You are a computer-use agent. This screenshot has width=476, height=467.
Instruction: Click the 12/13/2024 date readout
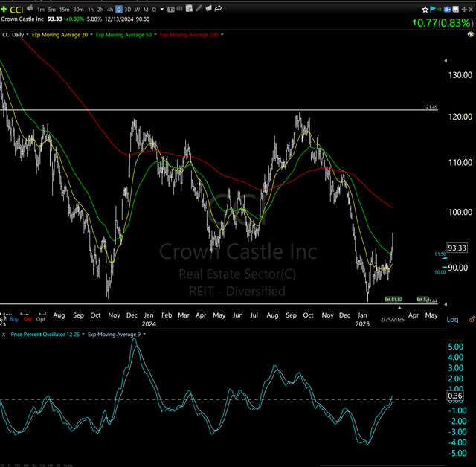[119, 19]
